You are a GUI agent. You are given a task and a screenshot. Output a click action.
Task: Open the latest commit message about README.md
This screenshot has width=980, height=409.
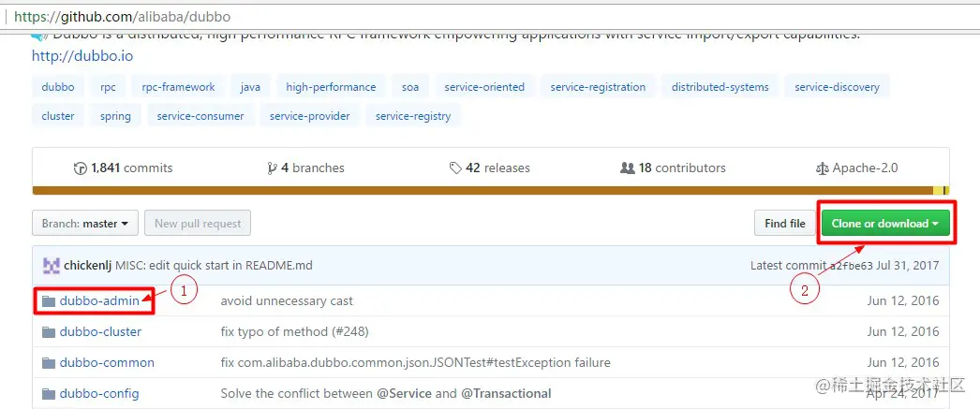pos(214,266)
